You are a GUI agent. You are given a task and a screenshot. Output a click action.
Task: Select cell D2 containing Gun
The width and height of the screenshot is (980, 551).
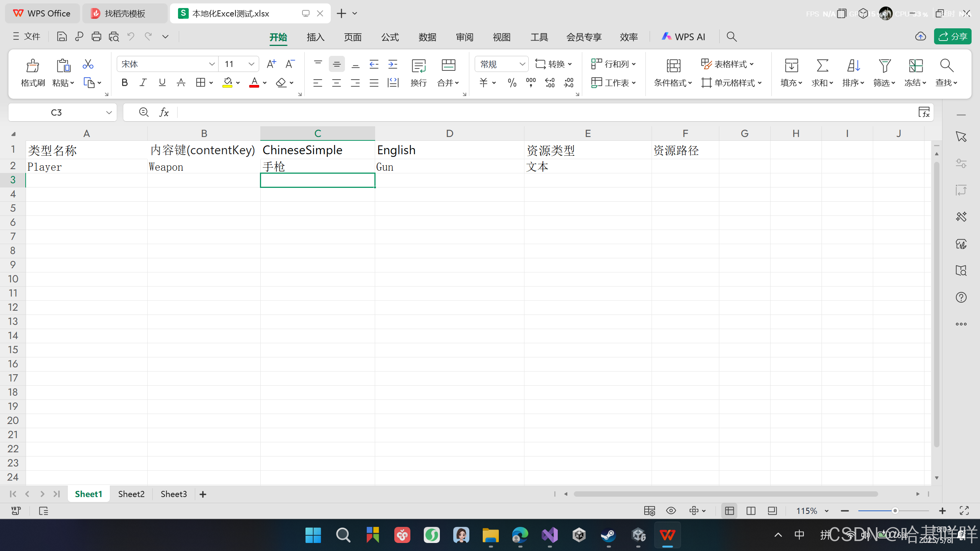(449, 166)
